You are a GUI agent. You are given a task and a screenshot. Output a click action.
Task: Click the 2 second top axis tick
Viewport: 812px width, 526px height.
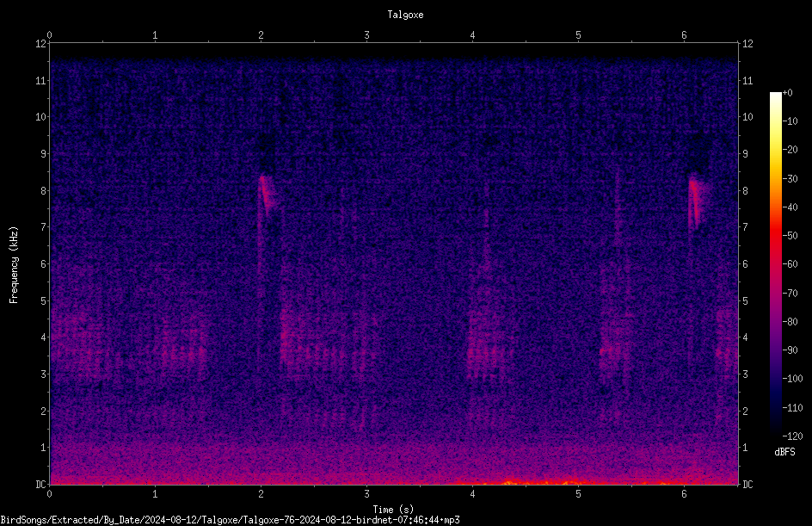261,35
